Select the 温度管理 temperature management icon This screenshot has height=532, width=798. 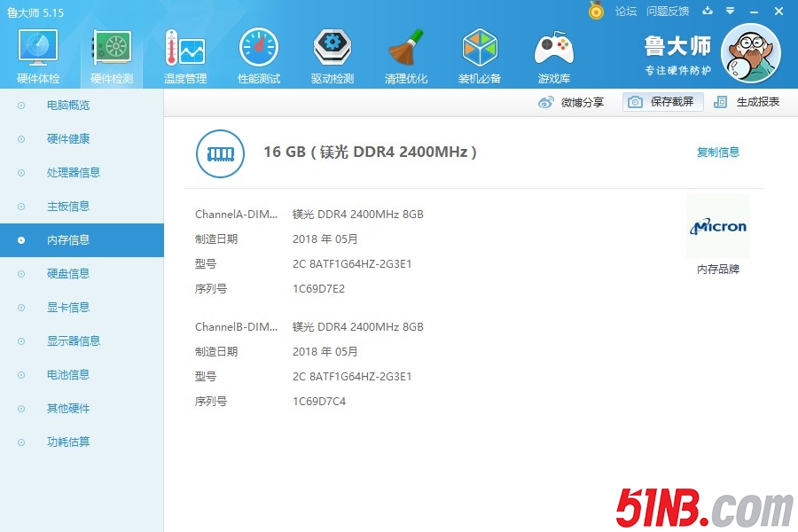[x=184, y=55]
